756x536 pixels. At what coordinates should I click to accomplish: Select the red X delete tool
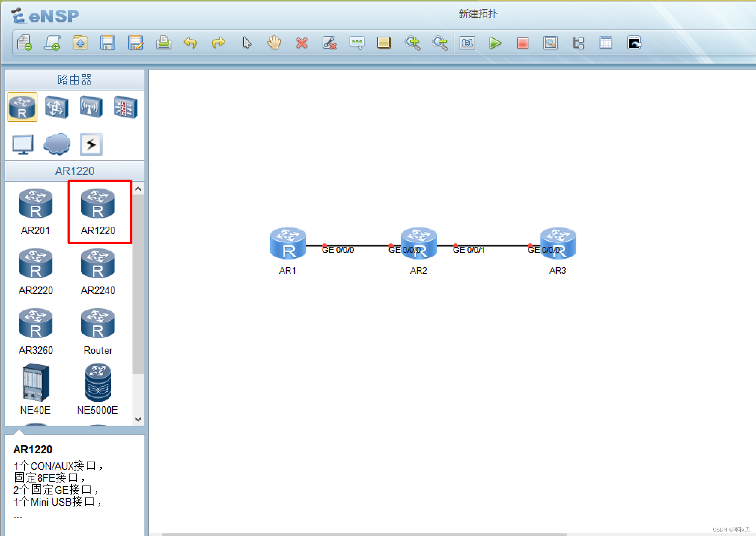click(302, 43)
